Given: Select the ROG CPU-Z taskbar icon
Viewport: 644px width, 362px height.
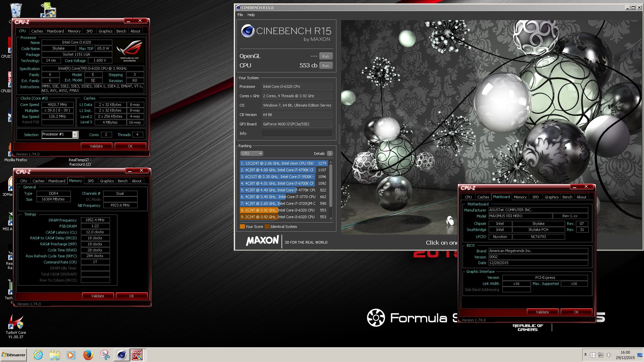Looking at the screenshot, I should pos(138,355).
